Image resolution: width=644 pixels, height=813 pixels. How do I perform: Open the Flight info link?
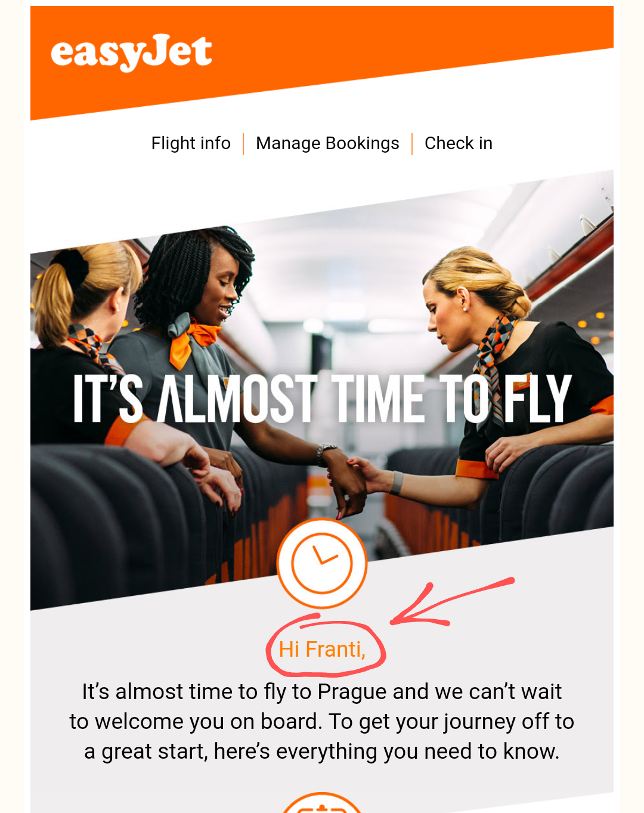(x=191, y=143)
